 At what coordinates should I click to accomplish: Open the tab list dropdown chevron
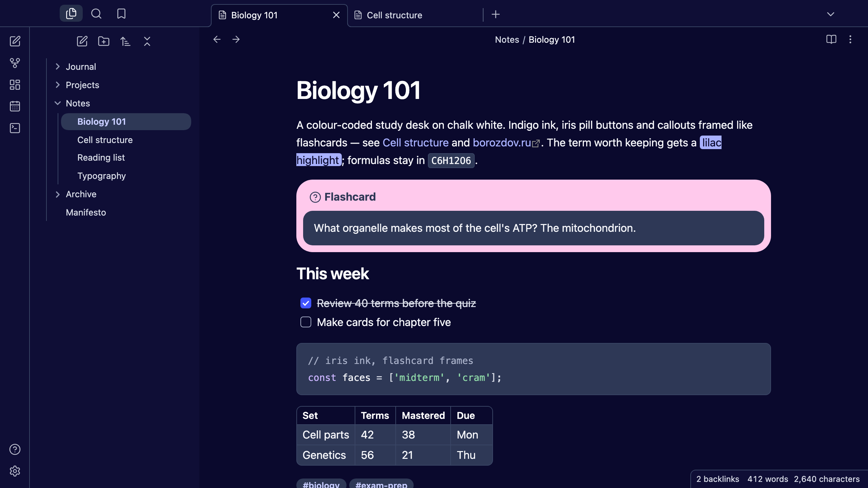coord(831,14)
